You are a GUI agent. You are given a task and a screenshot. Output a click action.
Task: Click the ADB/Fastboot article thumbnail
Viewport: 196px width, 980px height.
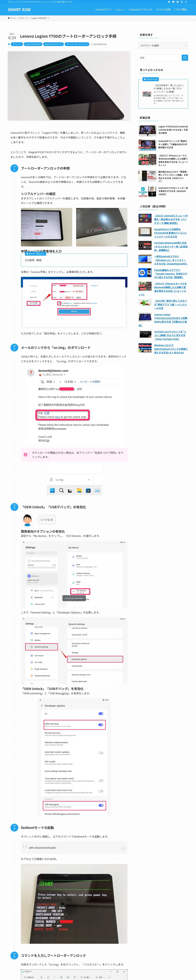coord(145,348)
